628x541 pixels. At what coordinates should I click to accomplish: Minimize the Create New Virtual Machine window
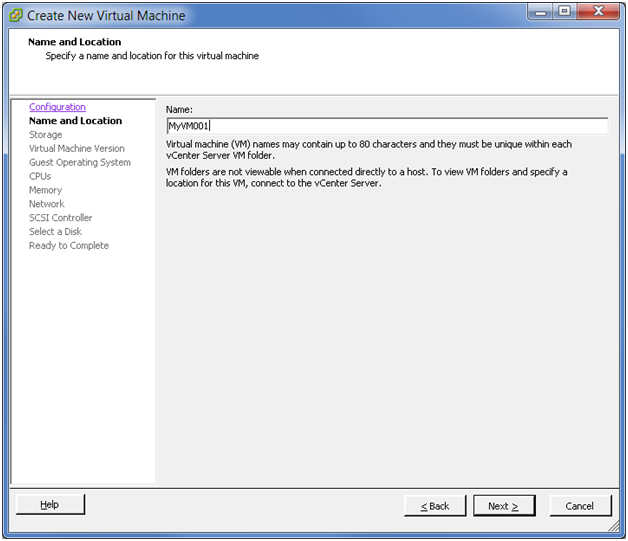[x=541, y=12]
